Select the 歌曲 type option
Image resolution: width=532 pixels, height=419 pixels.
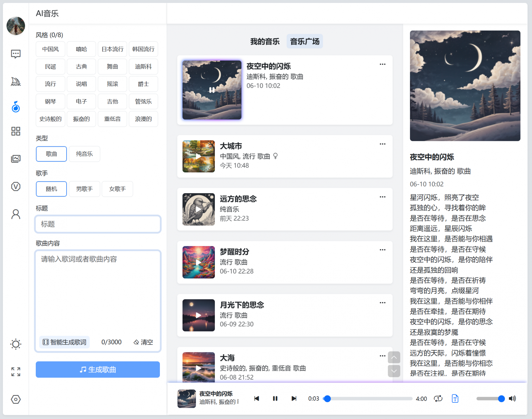coord(51,154)
